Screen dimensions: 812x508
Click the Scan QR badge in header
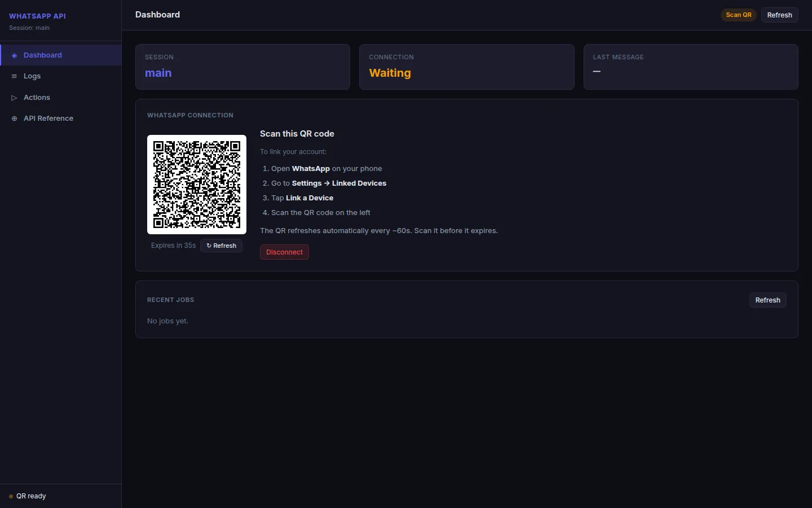pos(739,15)
